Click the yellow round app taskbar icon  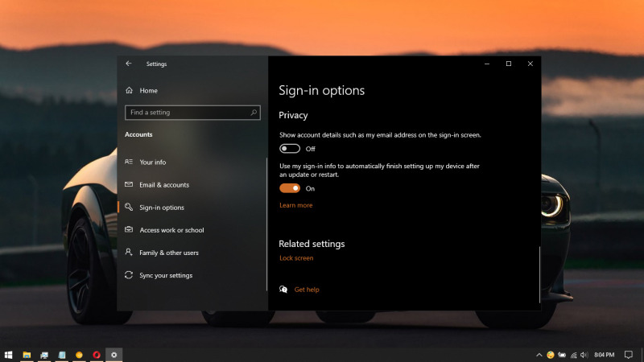(x=79, y=355)
